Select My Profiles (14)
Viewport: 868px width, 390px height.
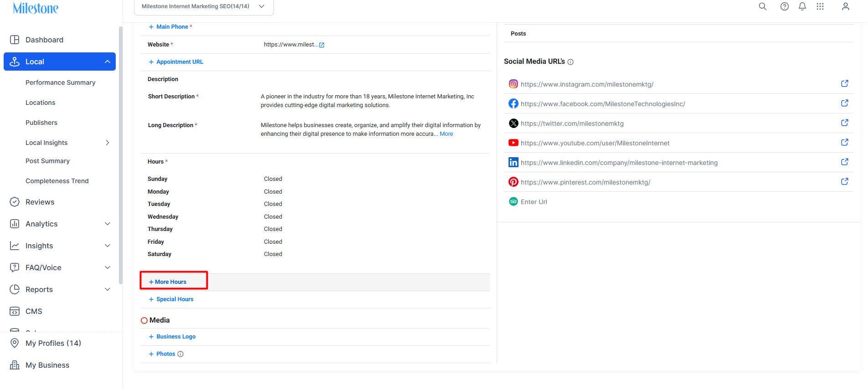(53, 343)
